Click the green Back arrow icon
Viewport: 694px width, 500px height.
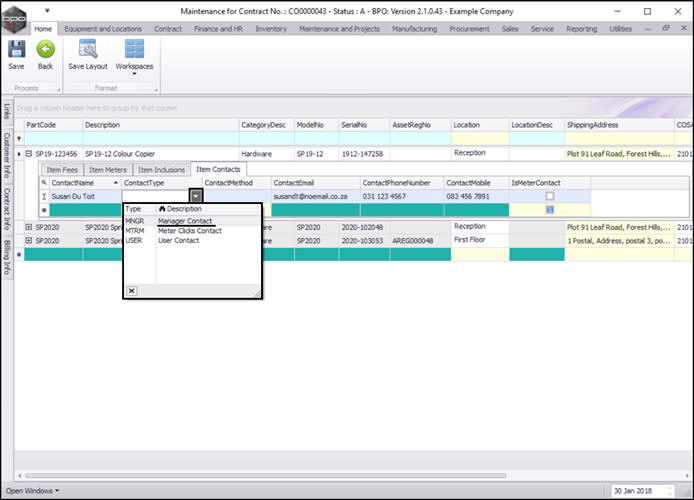45,49
